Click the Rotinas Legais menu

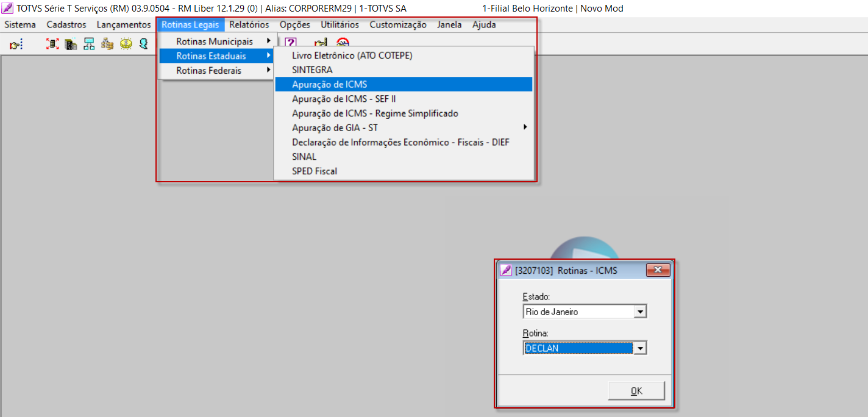coord(190,25)
